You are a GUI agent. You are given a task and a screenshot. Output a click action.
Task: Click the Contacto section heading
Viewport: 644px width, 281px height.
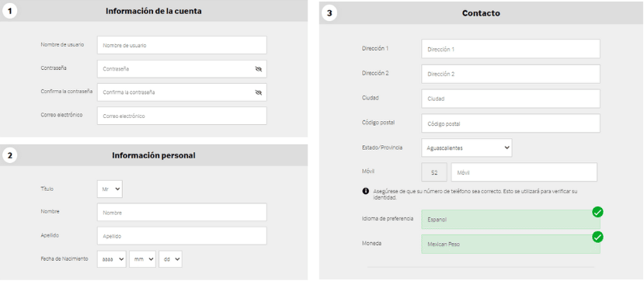point(481,13)
